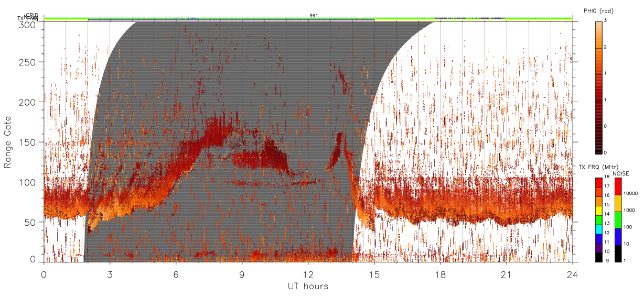644x297 pixels.
Task: Select the yellow NOISE segment above 1000
Action: click(618, 203)
